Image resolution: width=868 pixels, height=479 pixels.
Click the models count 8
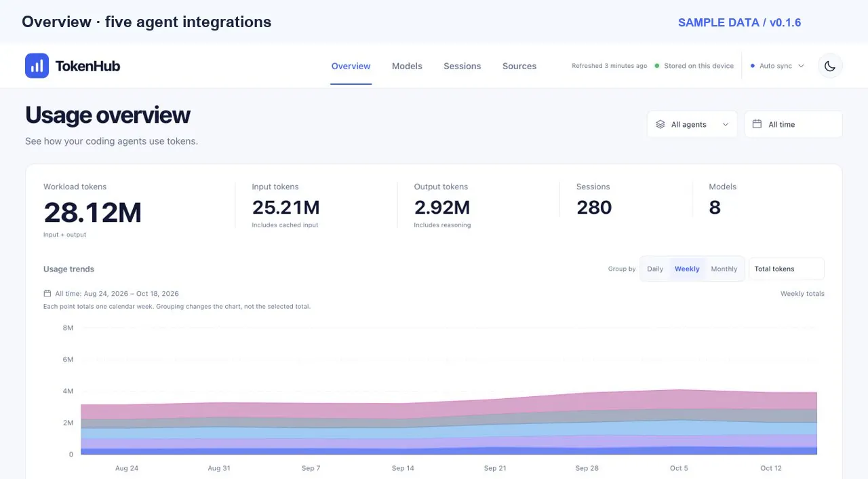(715, 208)
